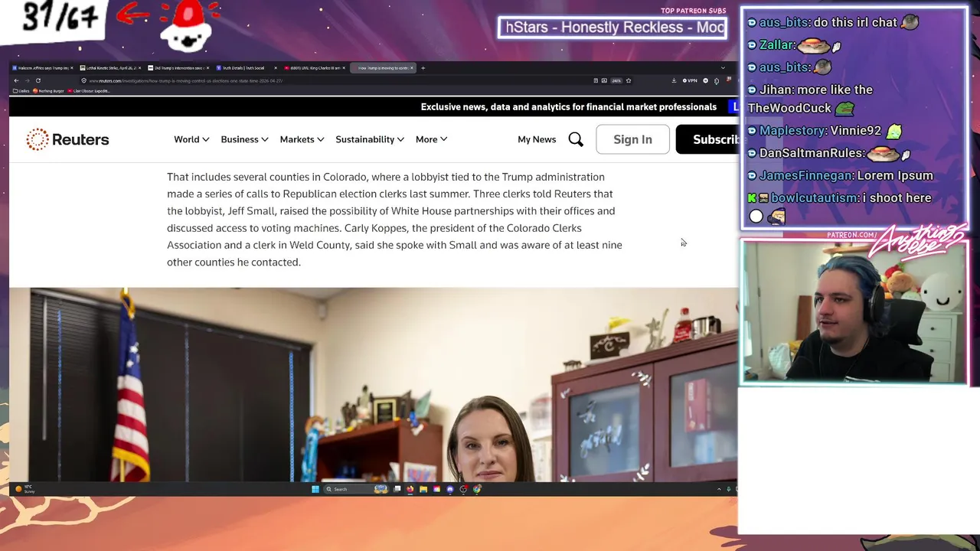The image size is (980, 551).
Task: Show hidden tray icons chevron on taskbar
Action: [719, 489]
